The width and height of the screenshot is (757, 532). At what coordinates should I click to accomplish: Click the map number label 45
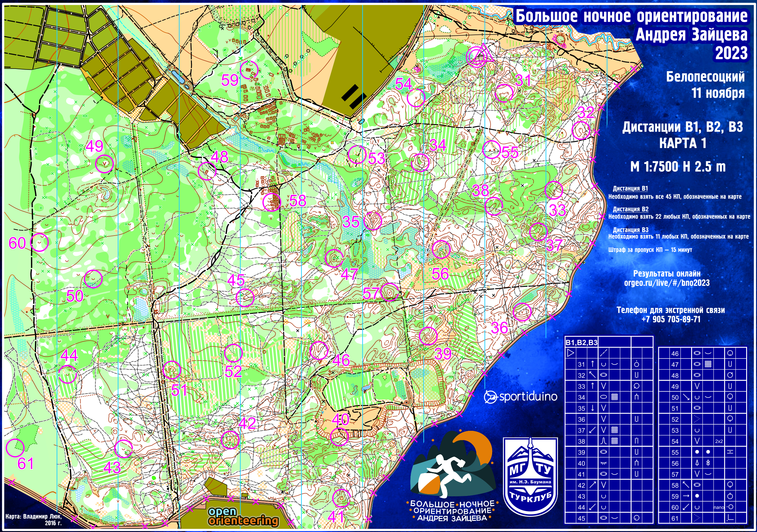pyautogui.click(x=236, y=280)
